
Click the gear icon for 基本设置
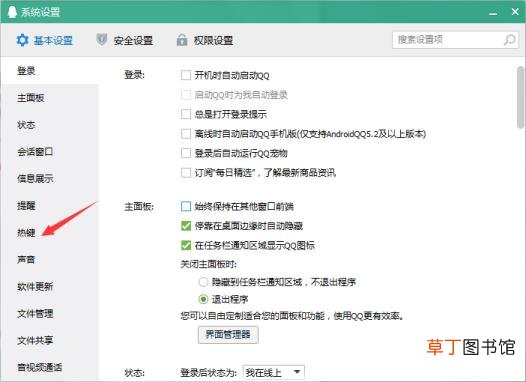(x=22, y=40)
